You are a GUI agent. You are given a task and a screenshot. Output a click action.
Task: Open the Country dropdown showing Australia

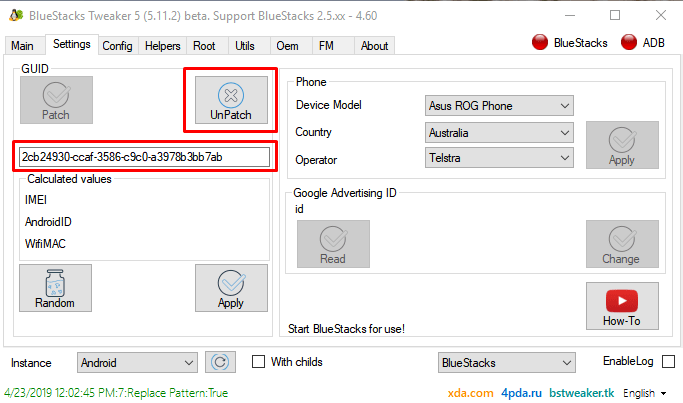click(499, 132)
